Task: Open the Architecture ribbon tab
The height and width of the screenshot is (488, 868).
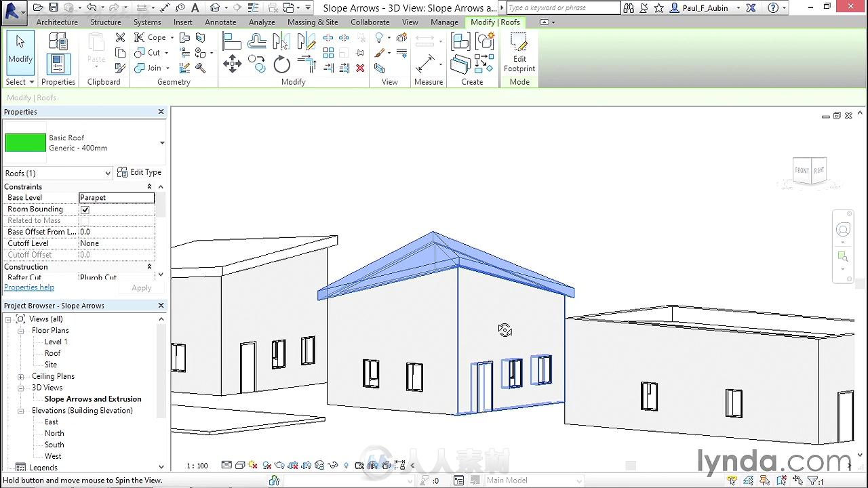Action: (57, 22)
